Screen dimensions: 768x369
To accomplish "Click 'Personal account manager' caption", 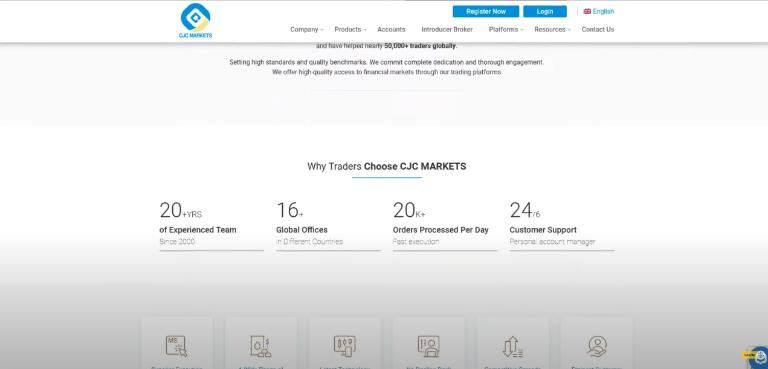I will pos(552,242).
